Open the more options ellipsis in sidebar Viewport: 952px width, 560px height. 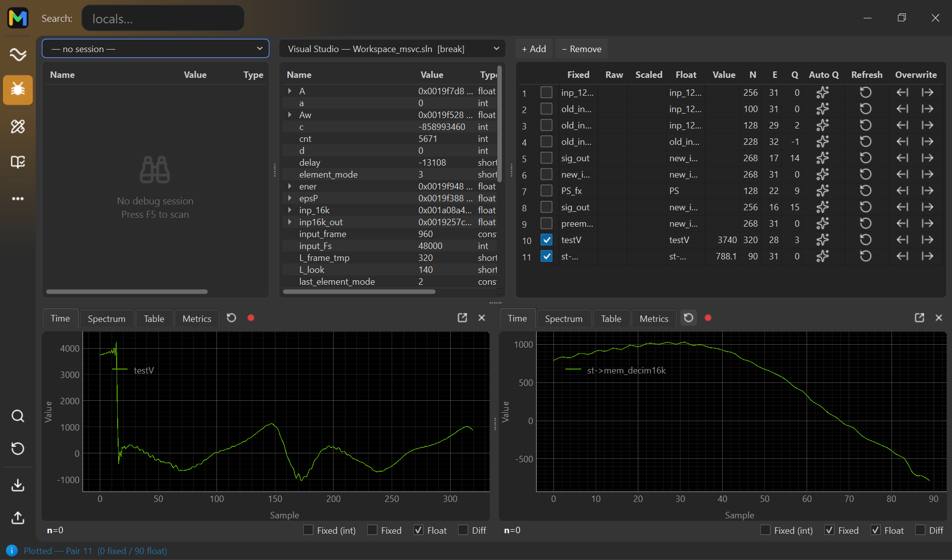tap(18, 198)
